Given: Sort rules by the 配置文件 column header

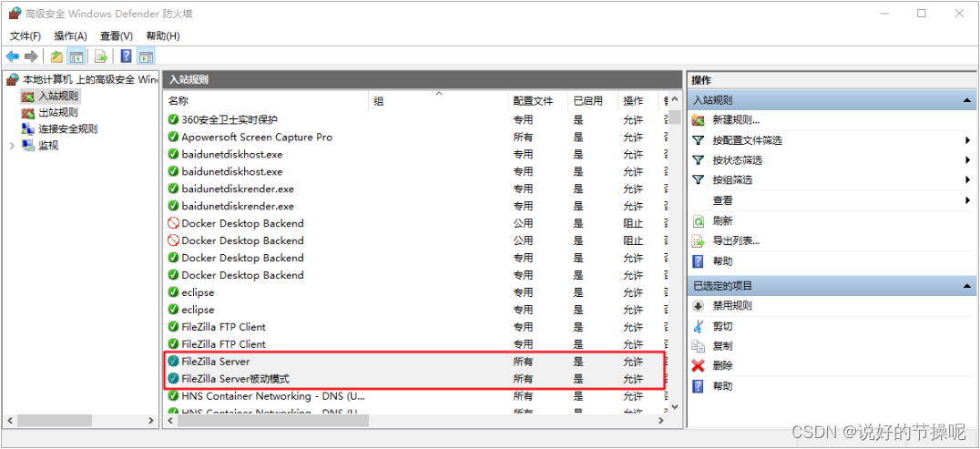Looking at the screenshot, I should pyautogui.click(x=537, y=101).
